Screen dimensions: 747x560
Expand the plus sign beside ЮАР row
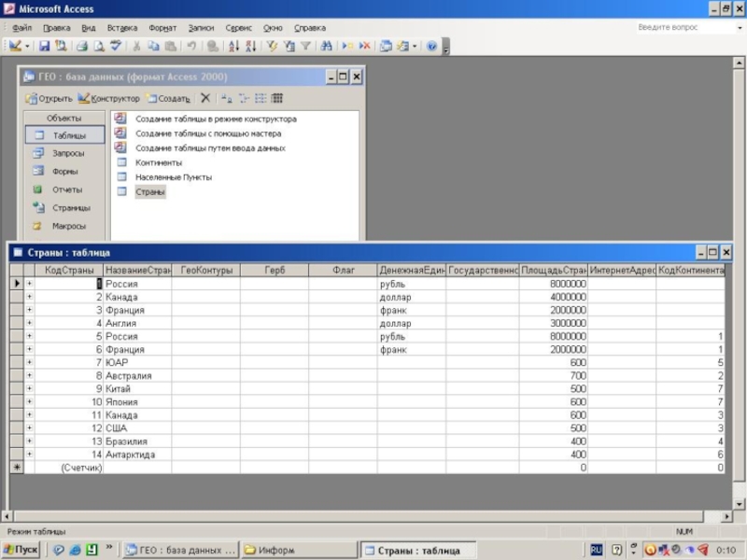pyautogui.click(x=29, y=362)
